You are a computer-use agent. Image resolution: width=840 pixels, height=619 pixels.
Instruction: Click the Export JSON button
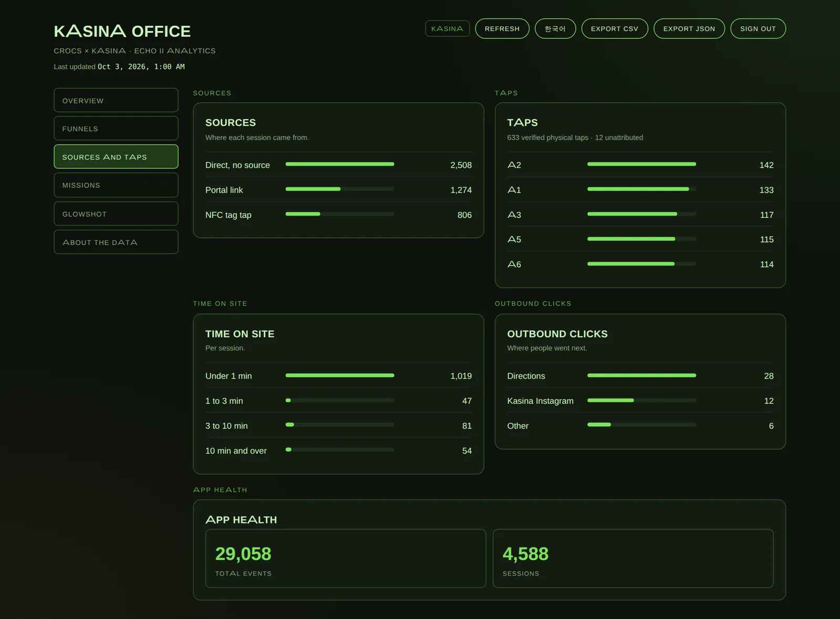click(x=689, y=29)
